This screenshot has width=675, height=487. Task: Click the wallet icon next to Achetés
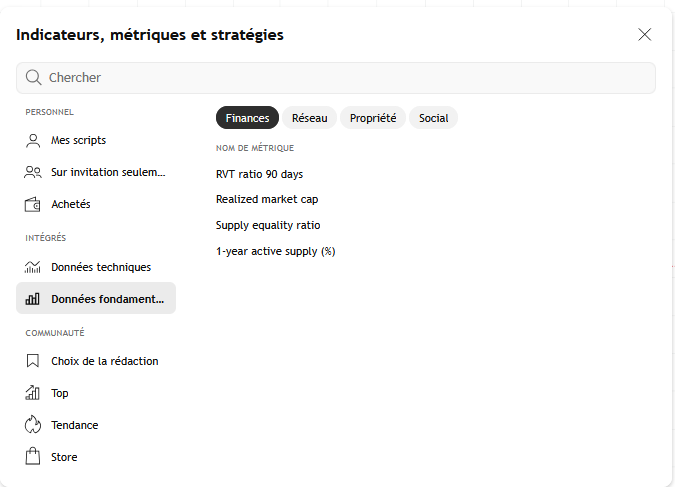click(x=33, y=204)
